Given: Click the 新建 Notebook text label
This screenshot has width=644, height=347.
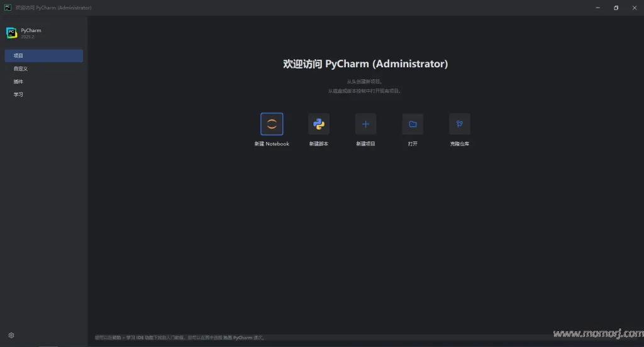Looking at the screenshot, I should pyautogui.click(x=272, y=144).
